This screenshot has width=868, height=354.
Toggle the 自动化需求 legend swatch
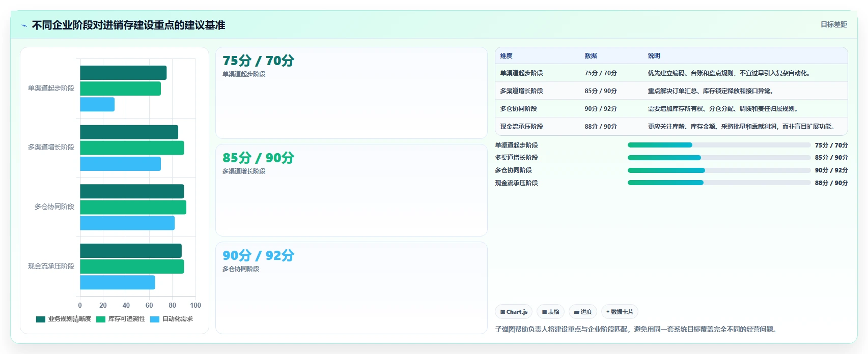pyautogui.click(x=155, y=319)
